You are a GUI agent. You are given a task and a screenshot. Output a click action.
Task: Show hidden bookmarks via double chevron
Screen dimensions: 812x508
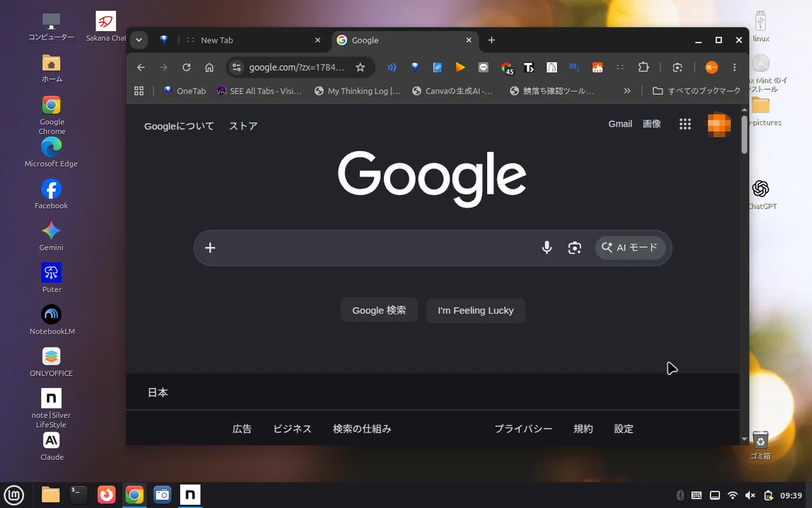(627, 91)
